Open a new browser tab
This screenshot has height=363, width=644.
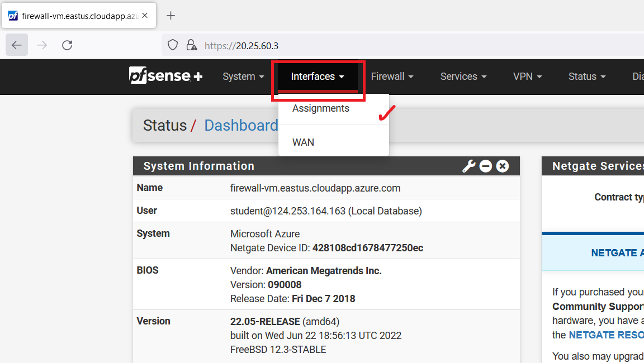click(171, 16)
